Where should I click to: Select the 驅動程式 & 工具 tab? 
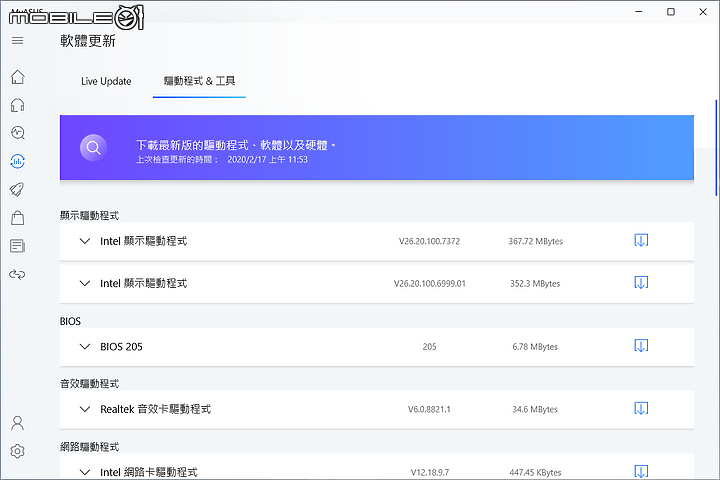pyautogui.click(x=199, y=81)
